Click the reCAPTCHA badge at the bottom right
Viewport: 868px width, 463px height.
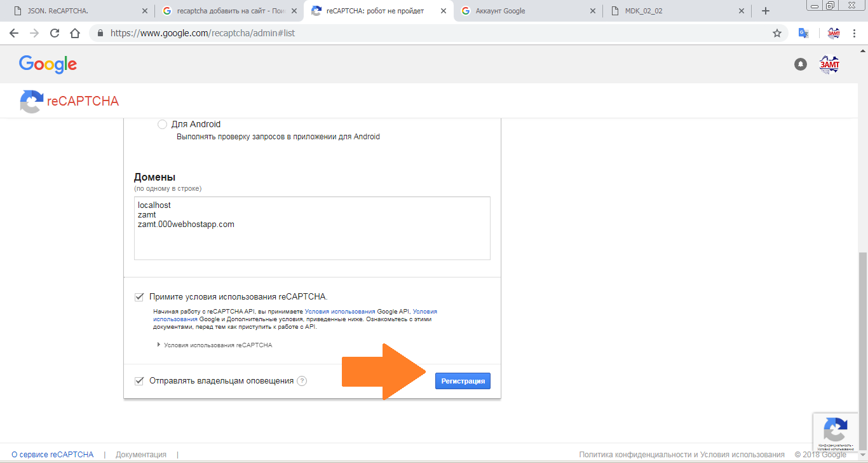[836, 432]
